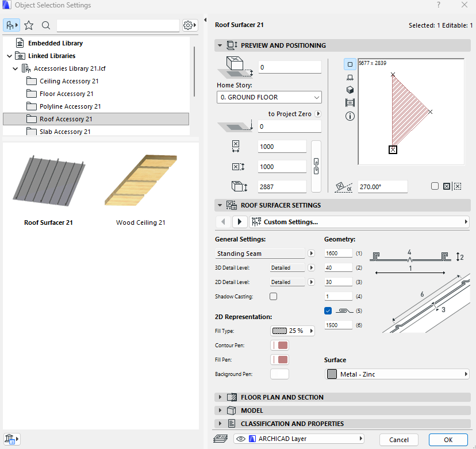Click the Cancel button
The height and width of the screenshot is (449, 476).
[x=399, y=440]
